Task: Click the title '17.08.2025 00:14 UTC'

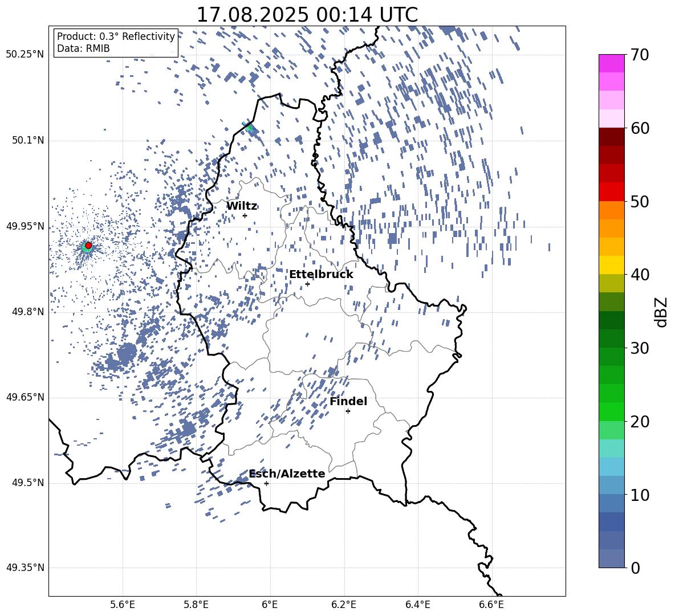Action: coord(307,15)
